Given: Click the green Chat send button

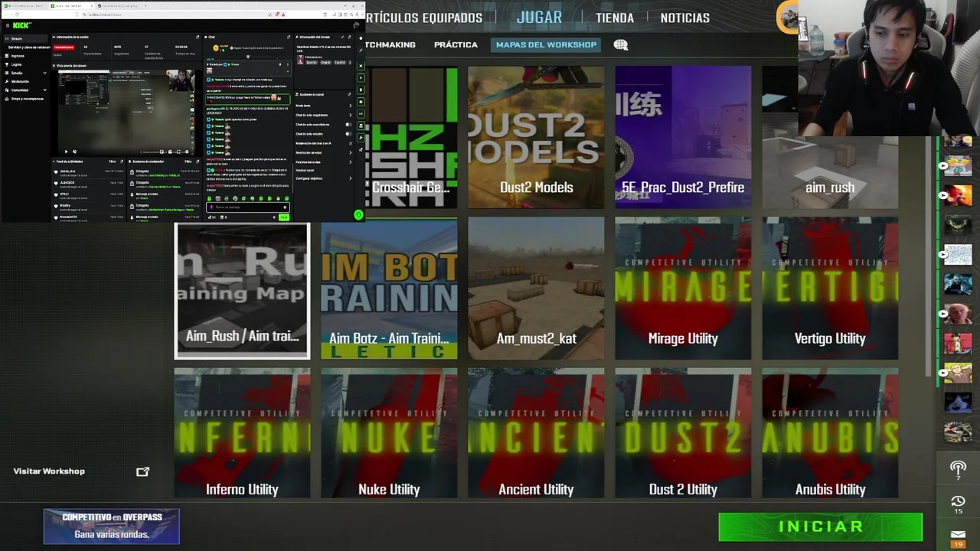Looking at the screenshot, I should click(x=284, y=217).
